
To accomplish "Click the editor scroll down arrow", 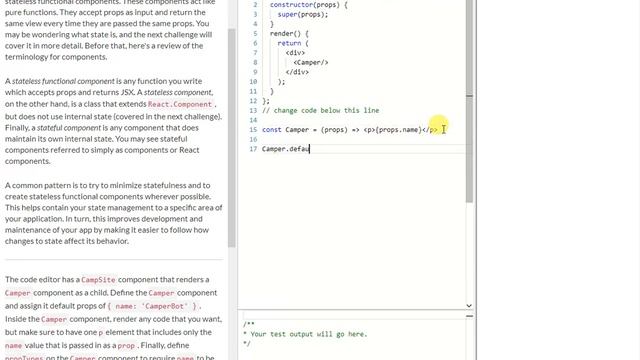I will [x=469, y=305].
